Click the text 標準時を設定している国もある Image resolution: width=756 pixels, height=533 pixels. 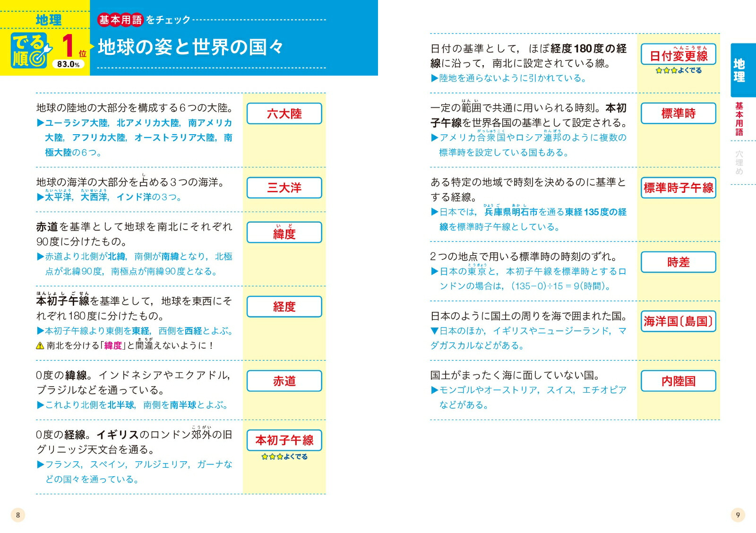click(x=505, y=153)
